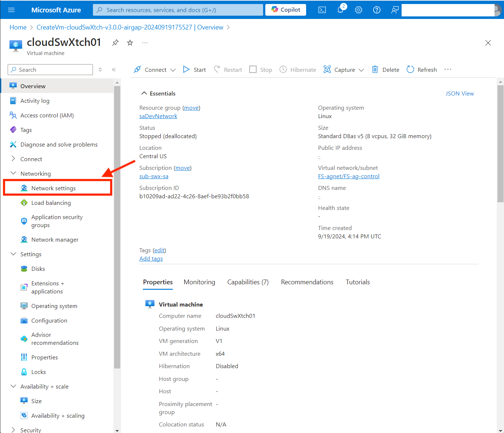
Task: Switch to the Monitoring tab
Action: click(x=199, y=282)
